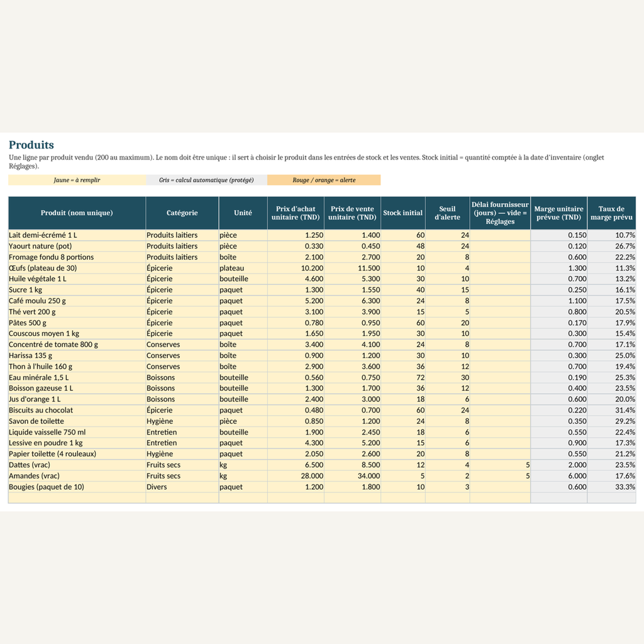The image size is (644, 644).
Task: Select the 'Stock initial' column header
Action: tap(403, 213)
